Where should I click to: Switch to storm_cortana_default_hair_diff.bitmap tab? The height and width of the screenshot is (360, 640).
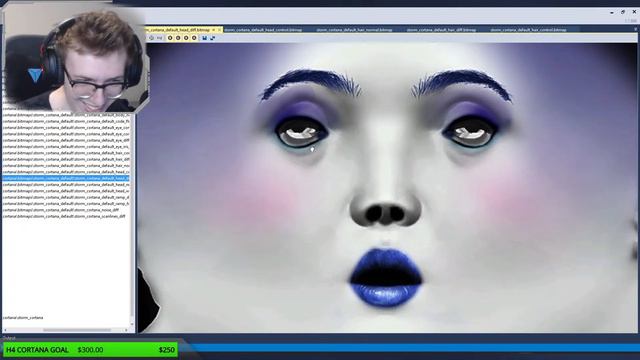pos(441,30)
